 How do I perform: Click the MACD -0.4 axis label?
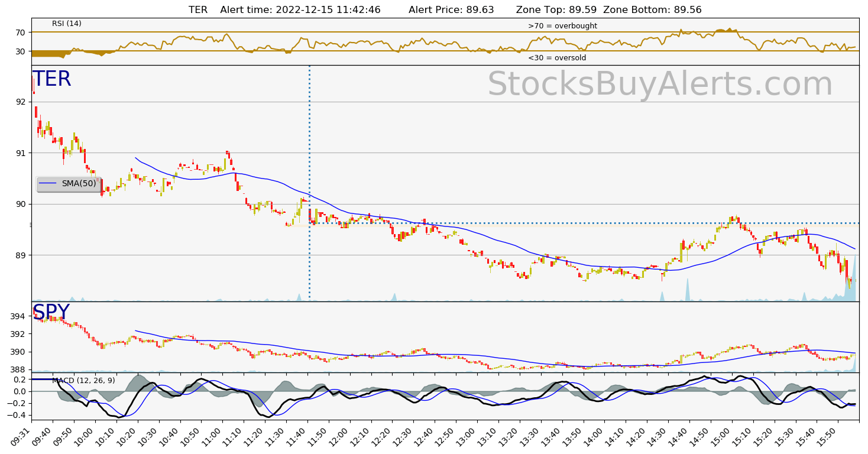pos(17,416)
